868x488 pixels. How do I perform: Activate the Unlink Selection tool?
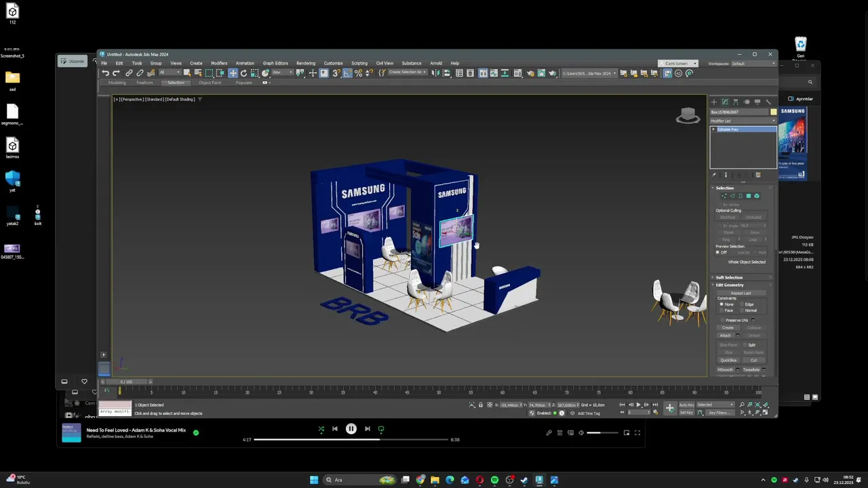coord(140,73)
